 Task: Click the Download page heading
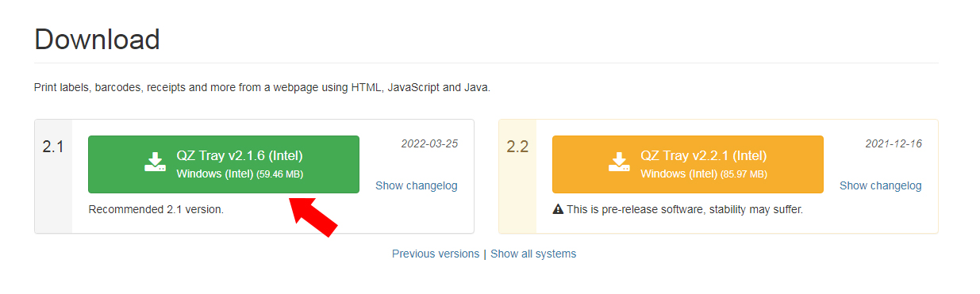point(97,39)
